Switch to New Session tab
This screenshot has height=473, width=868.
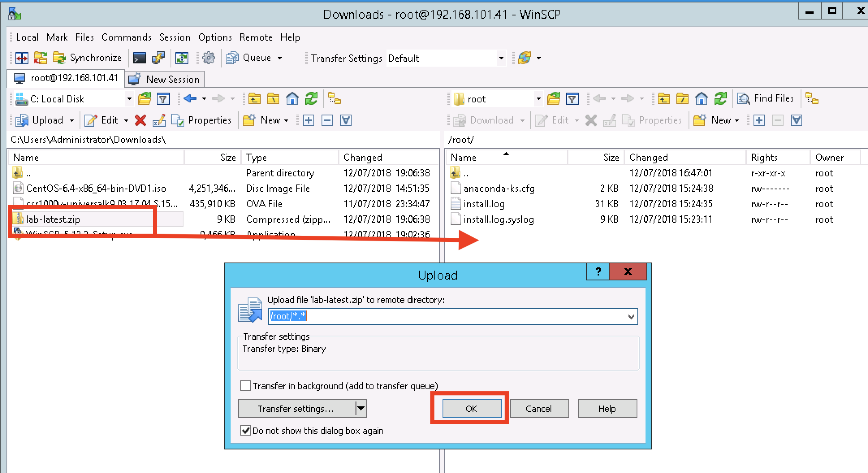tap(164, 79)
